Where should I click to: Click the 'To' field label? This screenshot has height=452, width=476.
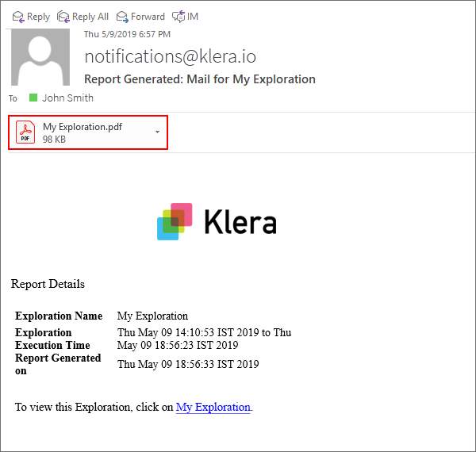coord(13,98)
